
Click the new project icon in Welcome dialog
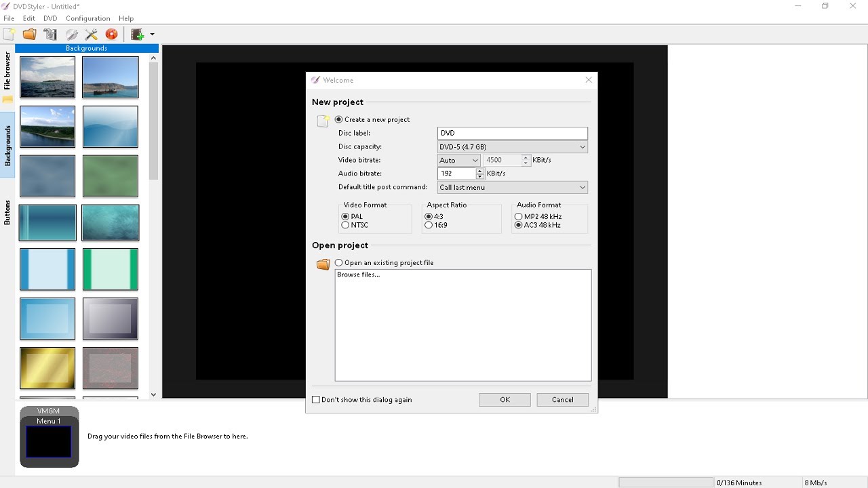[x=323, y=121]
